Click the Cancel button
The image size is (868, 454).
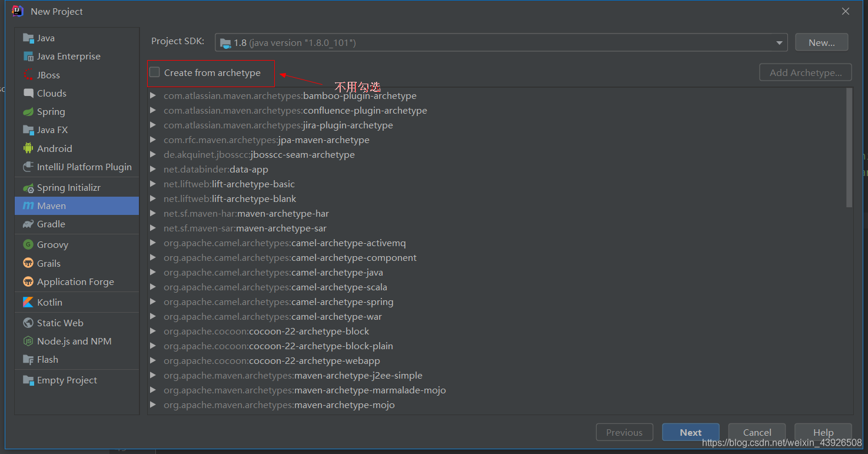coord(757,432)
